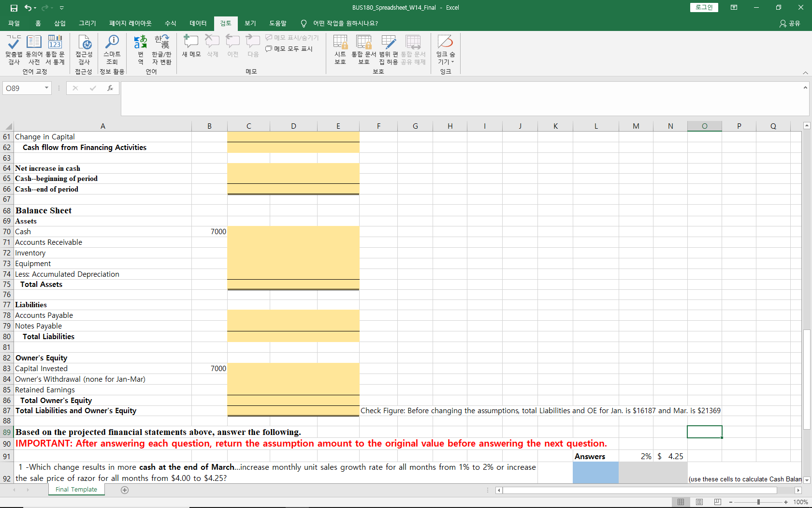
Task: Use 스마트 조회 smart lookup
Action: pyautogui.click(x=112, y=48)
